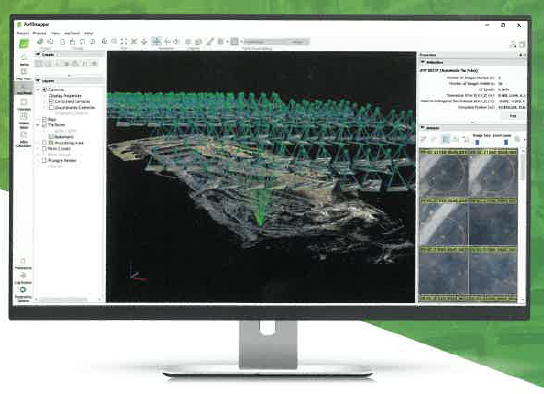The image size is (544, 394).
Task: Open the Map View sidebar icon
Action: tap(24, 74)
